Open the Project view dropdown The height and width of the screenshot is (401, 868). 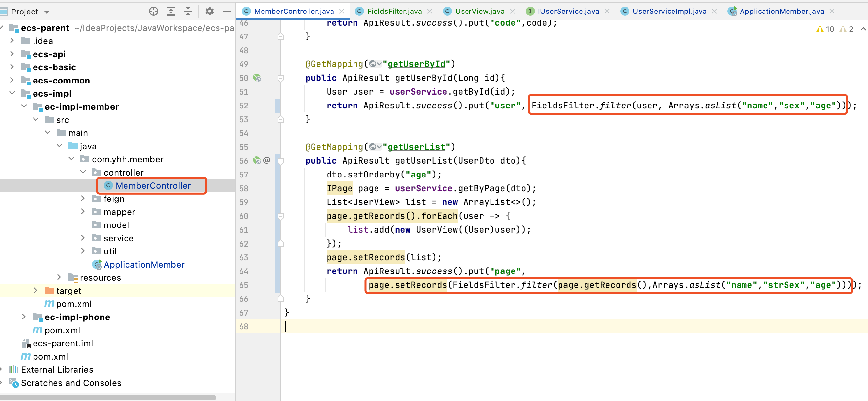click(47, 12)
